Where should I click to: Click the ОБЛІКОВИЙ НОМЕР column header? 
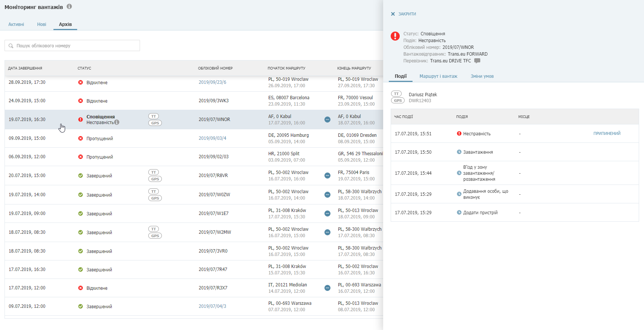click(x=215, y=68)
